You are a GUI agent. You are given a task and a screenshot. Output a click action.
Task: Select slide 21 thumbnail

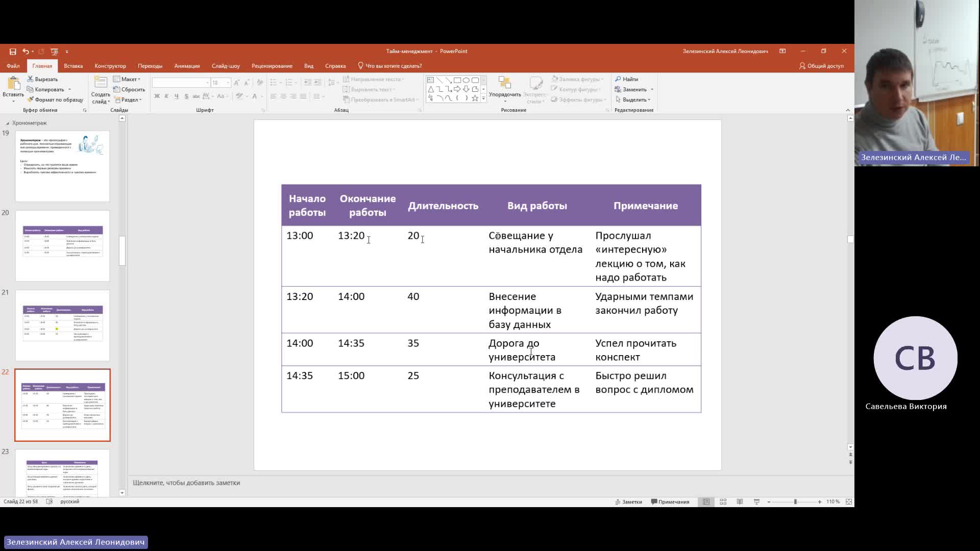(x=62, y=325)
